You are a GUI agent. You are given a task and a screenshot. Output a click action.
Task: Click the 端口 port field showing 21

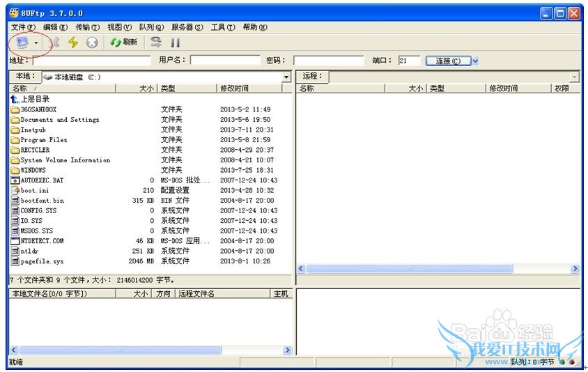click(x=409, y=61)
